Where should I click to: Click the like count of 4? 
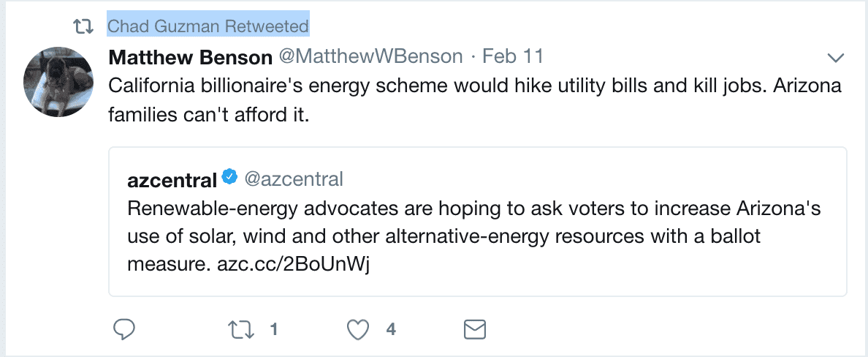pos(391,330)
